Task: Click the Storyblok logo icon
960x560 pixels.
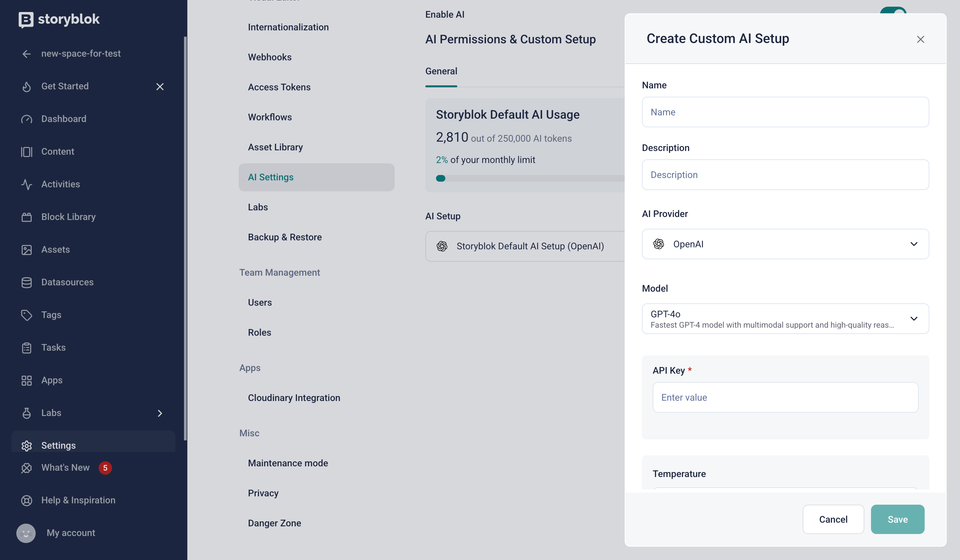Action: 26,19
